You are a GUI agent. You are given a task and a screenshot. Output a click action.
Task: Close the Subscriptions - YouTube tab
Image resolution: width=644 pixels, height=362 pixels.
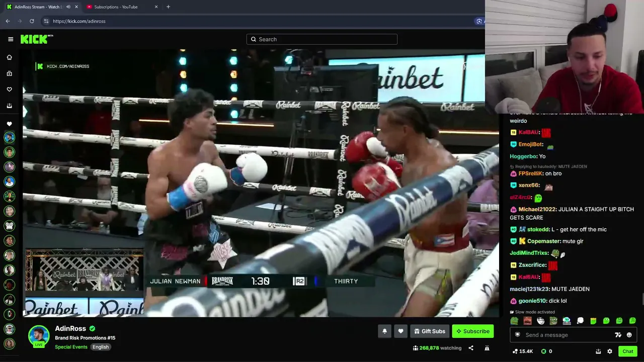[x=156, y=7]
